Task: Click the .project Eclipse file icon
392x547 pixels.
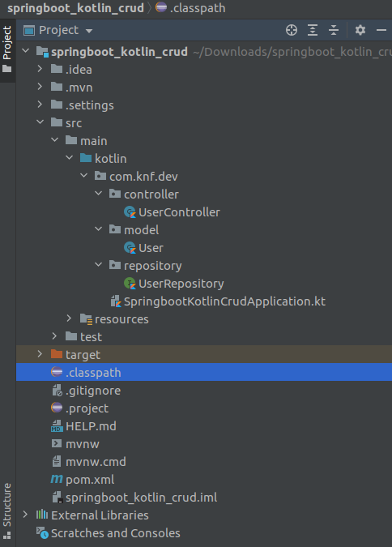Action: 57,408
